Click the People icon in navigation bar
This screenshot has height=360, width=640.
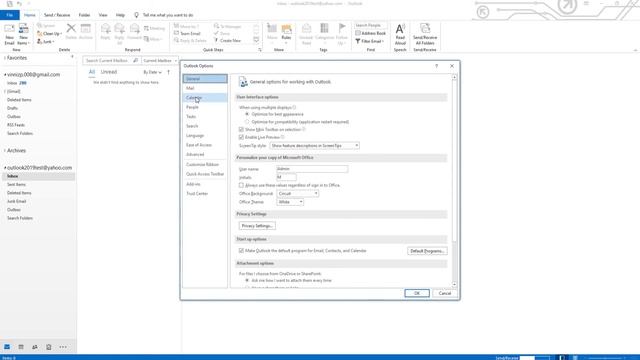click(35, 347)
